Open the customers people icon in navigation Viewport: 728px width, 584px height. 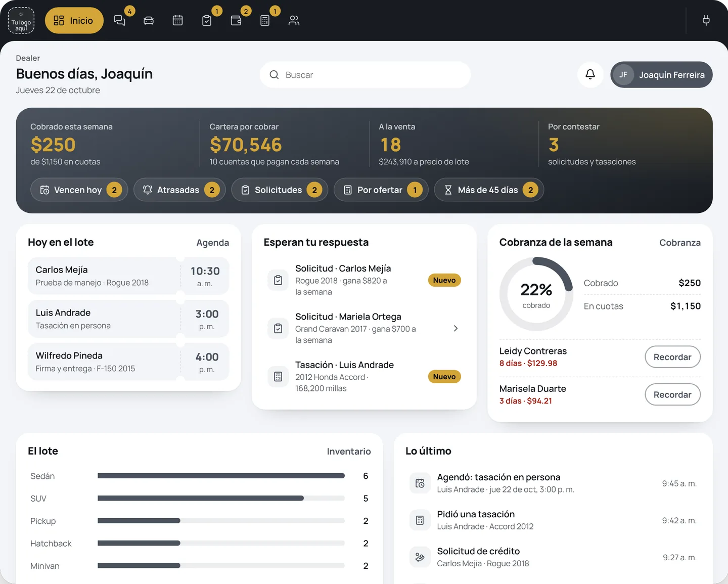click(x=294, y=20)
